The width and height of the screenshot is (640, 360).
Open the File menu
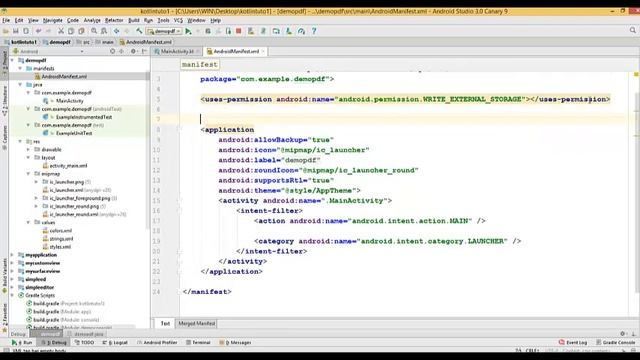coord(6,20)
